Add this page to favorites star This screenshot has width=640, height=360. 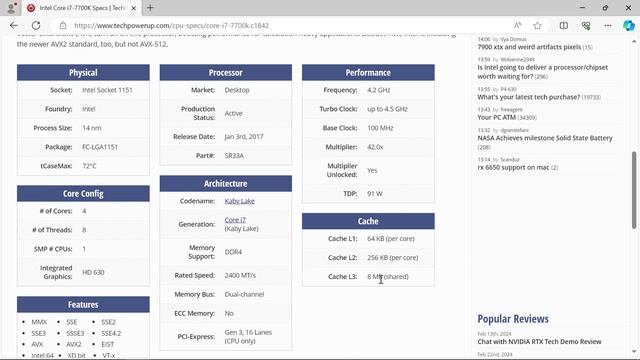coord(537,25)
